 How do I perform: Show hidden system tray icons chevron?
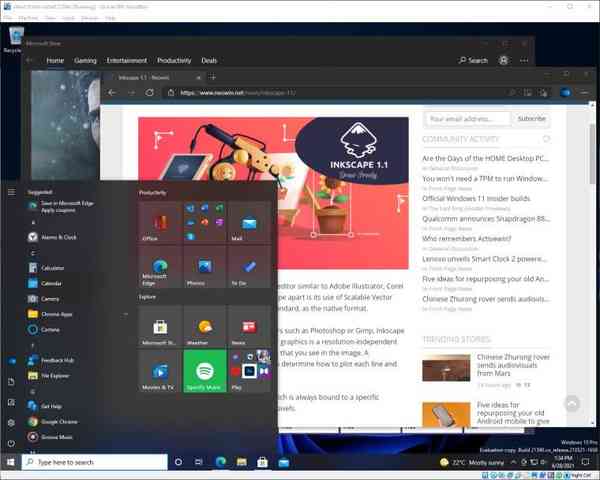514,462
